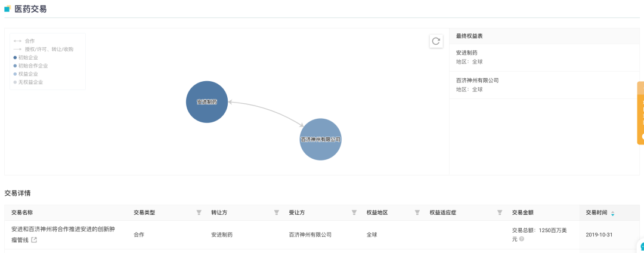The width and height of the screenshot is (644, 253).
Task: Sort by 交易时间 using sort arrows
Action: coord(613,214)
